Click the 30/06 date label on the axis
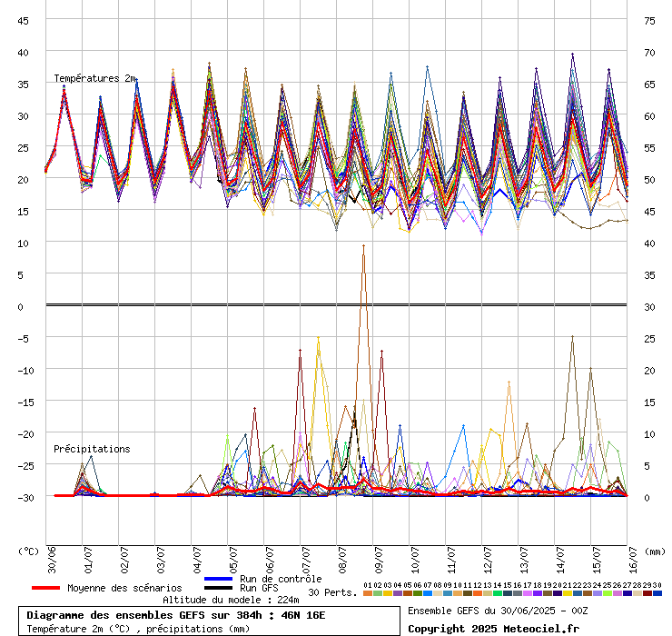 [x=52, y=559]
